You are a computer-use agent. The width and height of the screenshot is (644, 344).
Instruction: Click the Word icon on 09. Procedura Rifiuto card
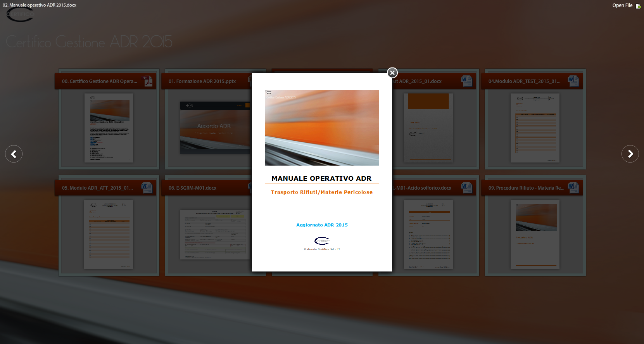click(x=573, y=188)
